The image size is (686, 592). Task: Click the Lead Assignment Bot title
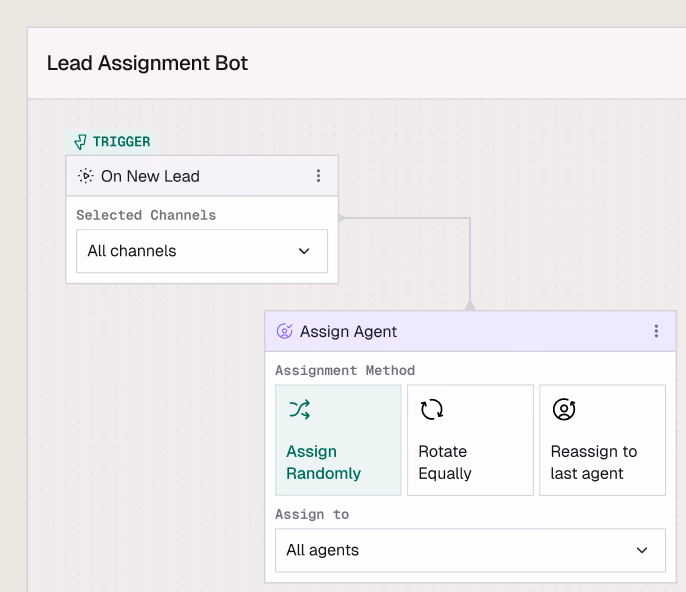point(147,63)
